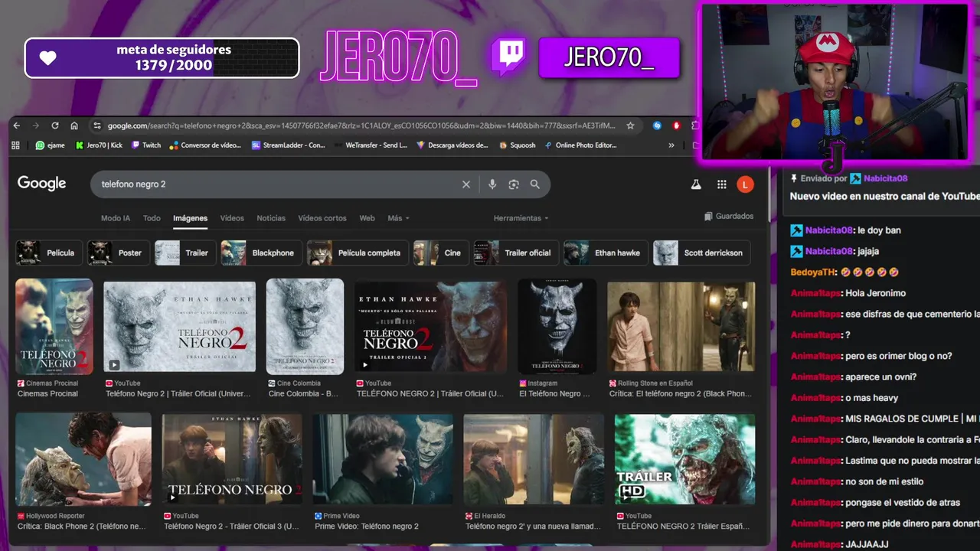Screen dimensions: 980x551
Task: Open the Descarga vídeos bookmark
Action: (x=452, y=145)
